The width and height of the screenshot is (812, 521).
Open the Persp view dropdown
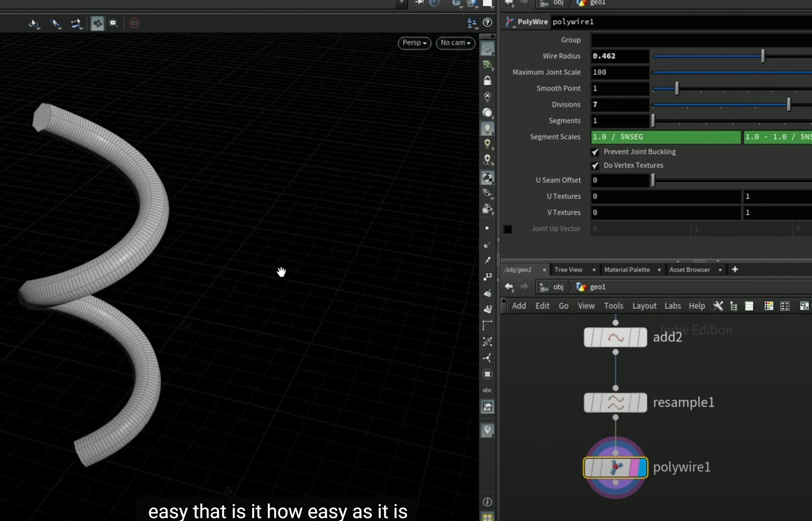pyautogui.click(x=414, y=43)
